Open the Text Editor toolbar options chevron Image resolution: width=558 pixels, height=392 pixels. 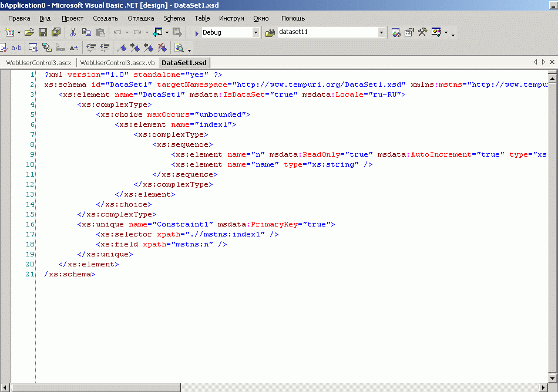coord(189,50)
